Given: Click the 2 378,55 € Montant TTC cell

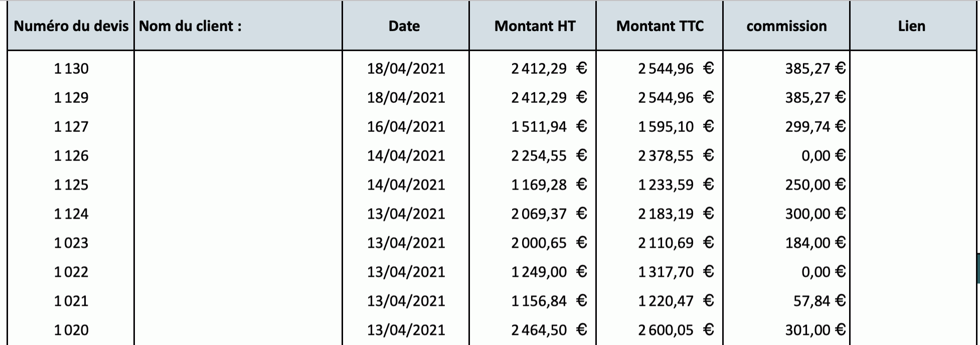Looking at the screenshot, I should pos(675,155).
